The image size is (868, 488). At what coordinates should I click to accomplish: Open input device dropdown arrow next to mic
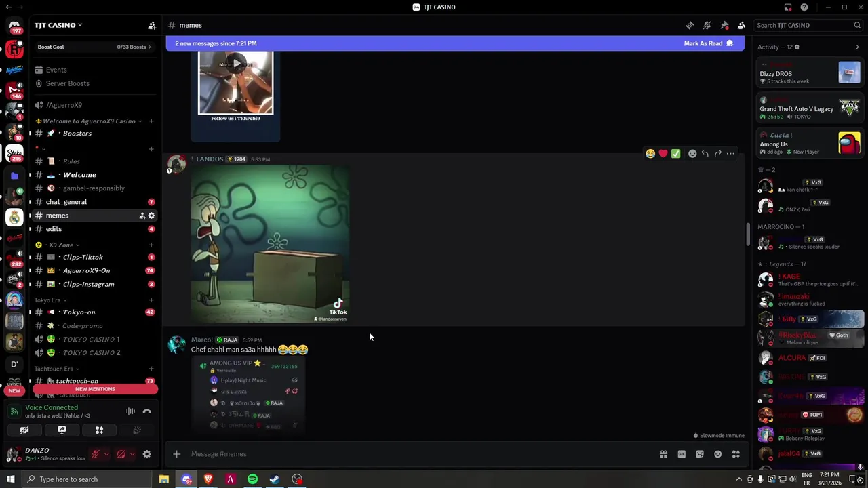point(106,454)
